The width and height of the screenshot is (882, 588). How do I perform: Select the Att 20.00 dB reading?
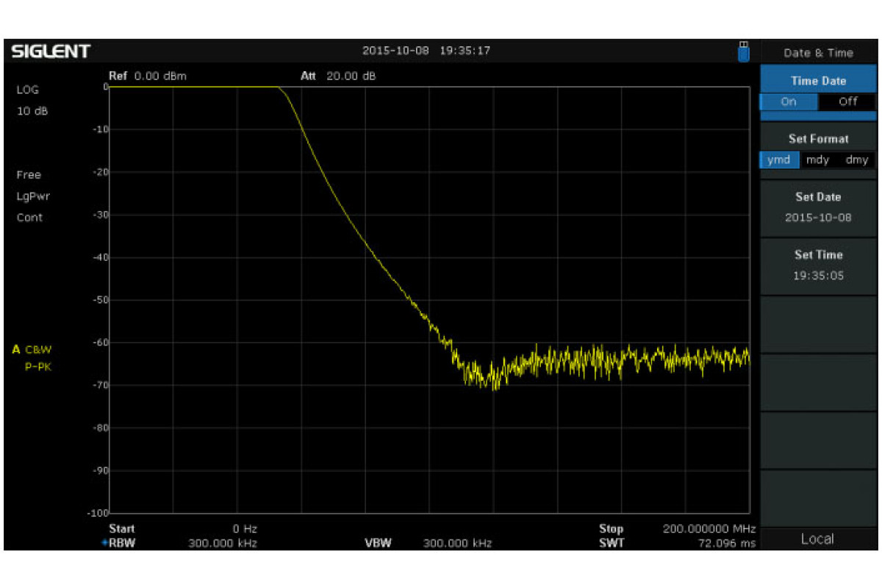[338, 76]
